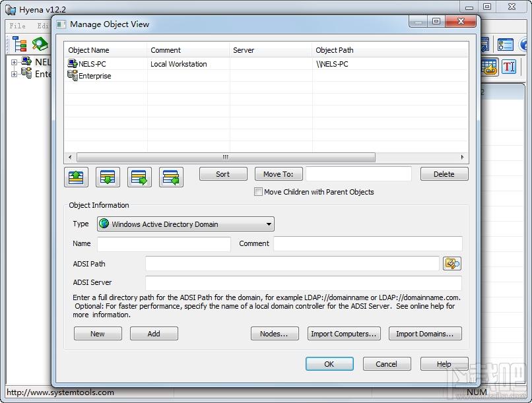Image resolution: width=532 pixels, height=403 pixels.
Task: Click the green search icon in Hyena toolbar
Action: click(40, 44)
